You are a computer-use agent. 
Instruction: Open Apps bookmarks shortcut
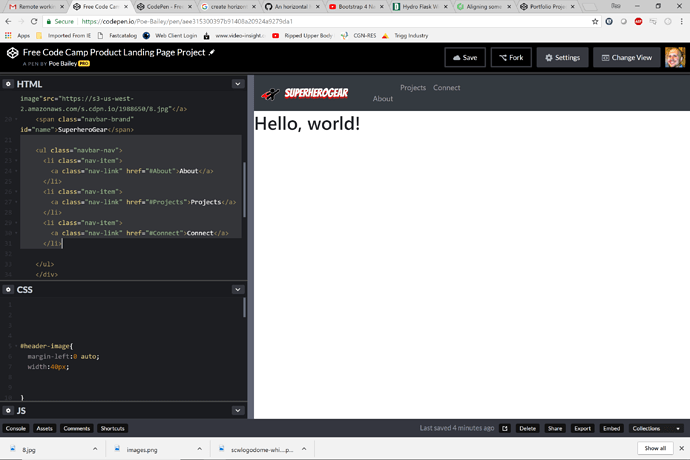coord(18,36)
